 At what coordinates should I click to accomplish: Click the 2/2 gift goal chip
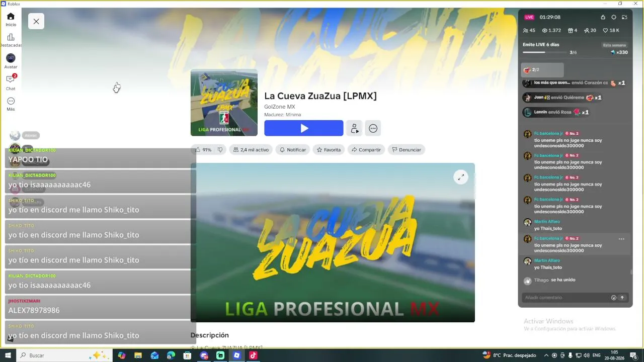tap(542, 70)
